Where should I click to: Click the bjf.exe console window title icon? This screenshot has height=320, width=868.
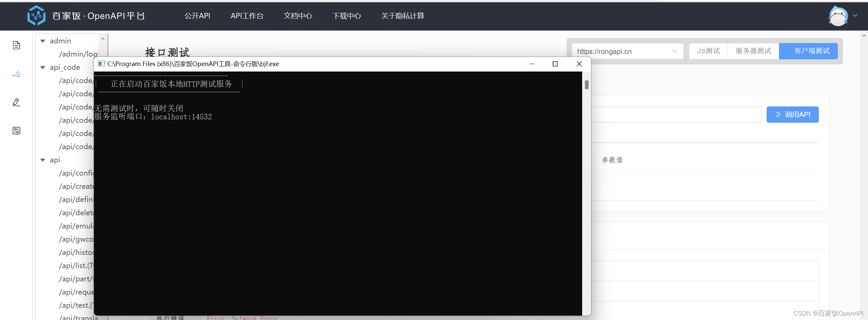[101, 64]
